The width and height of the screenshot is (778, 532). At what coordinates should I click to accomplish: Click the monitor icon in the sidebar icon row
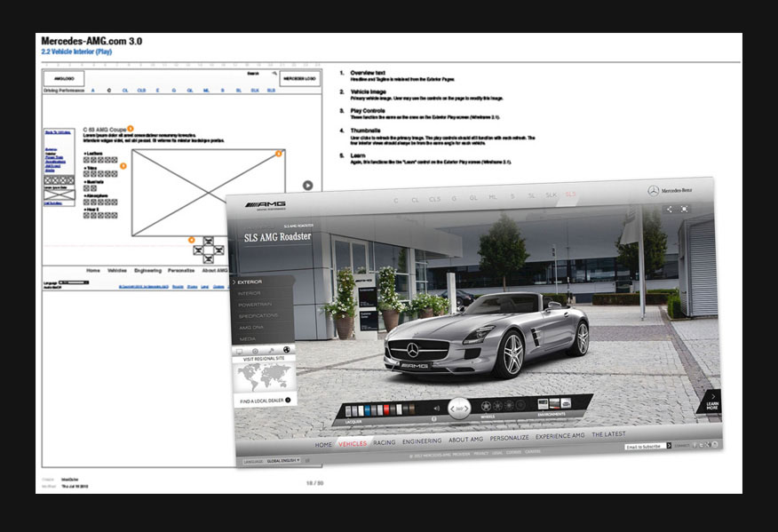[239, 352]
